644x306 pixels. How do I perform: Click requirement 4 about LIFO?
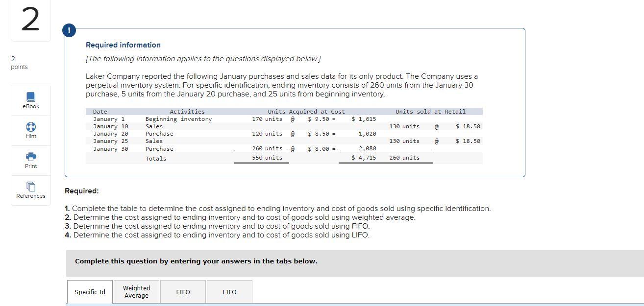(x=217, y=235)
